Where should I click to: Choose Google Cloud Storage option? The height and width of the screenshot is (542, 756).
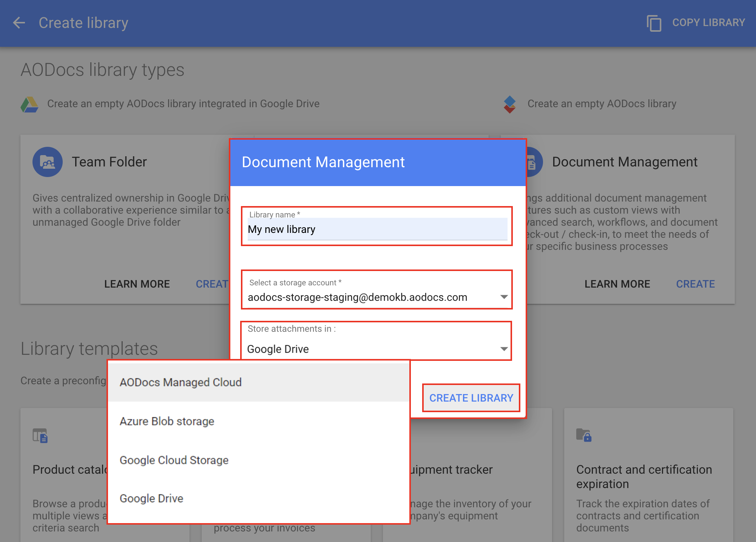(x=174, y=460)
